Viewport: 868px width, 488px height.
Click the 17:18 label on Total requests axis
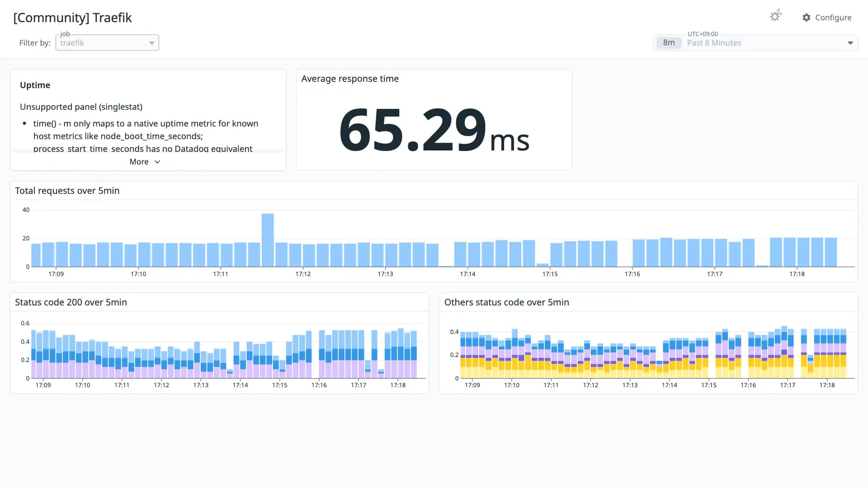click(797, 274)
